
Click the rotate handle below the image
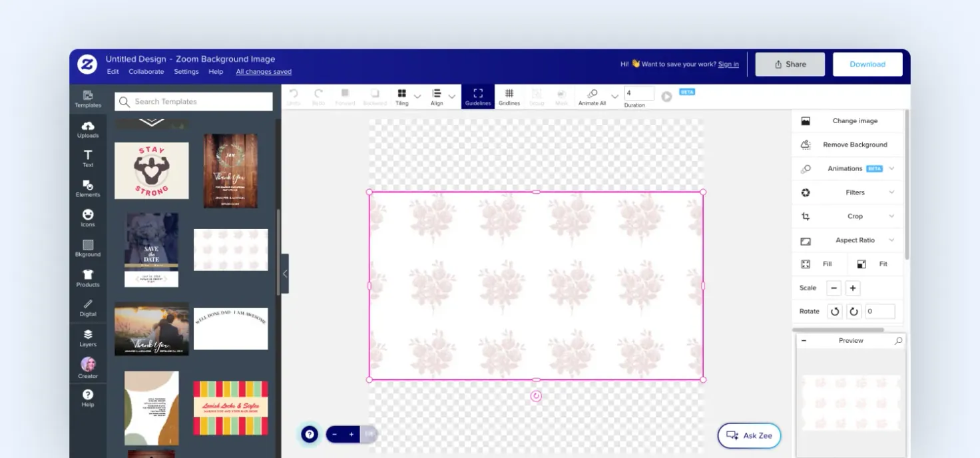point(536,396)
